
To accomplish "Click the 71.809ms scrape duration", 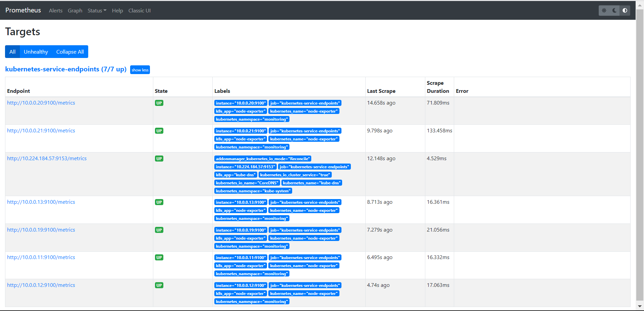I will click(x=438, y=103).
